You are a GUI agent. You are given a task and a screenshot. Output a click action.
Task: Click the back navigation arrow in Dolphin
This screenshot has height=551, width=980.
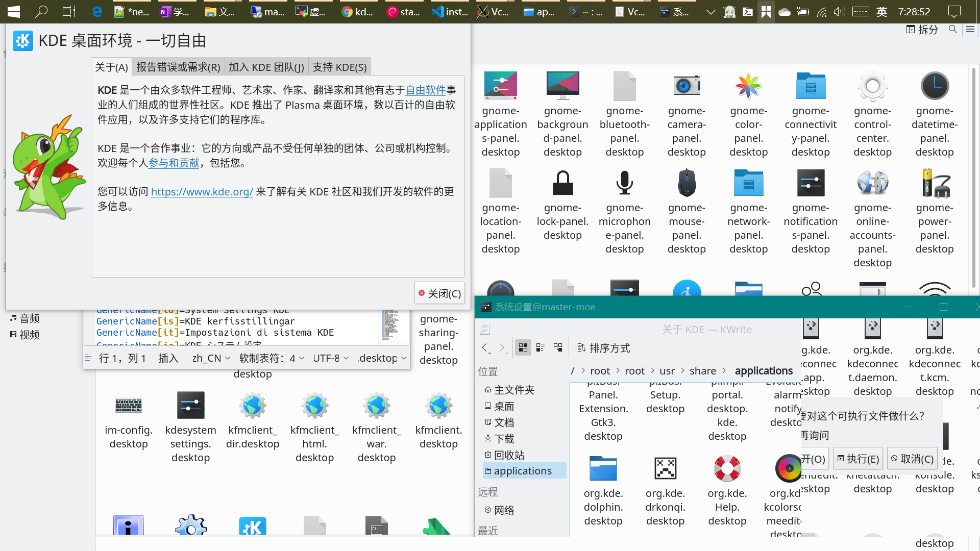point(485,348)
